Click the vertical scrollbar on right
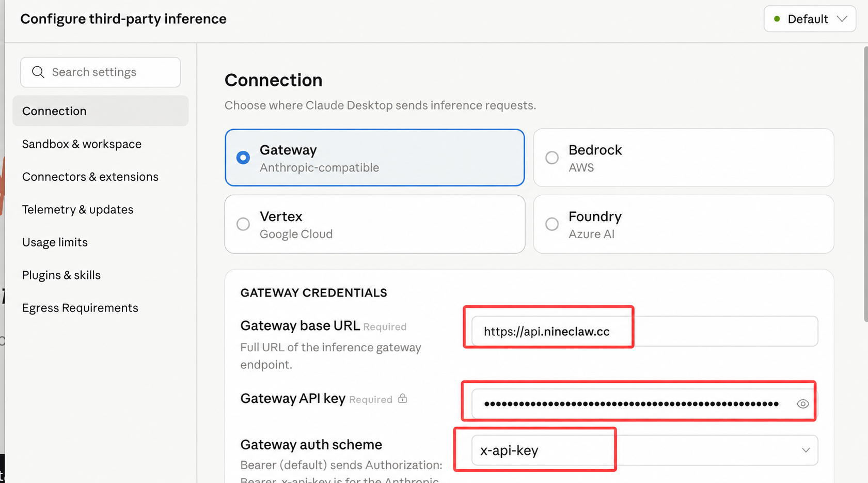This screenshot has height=483, width=868. (865, 184)
